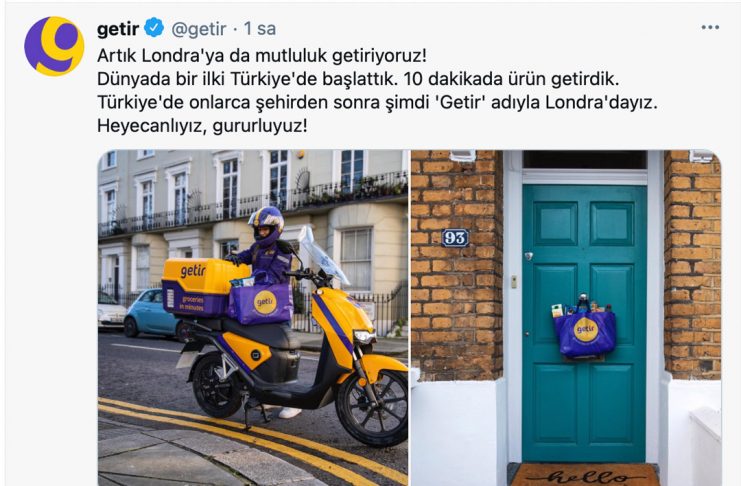Click the line 'Artık Londra'ya da mutluluk getiriyoruz!'

click(x=262, y=56)
